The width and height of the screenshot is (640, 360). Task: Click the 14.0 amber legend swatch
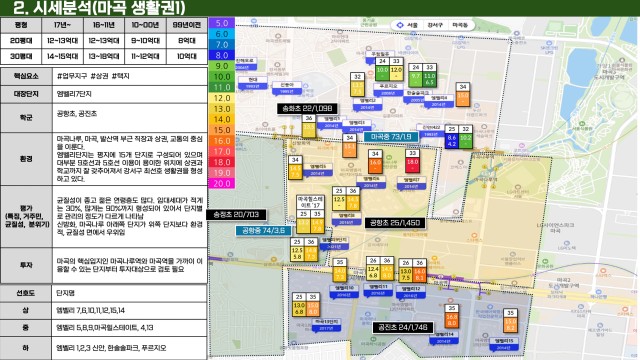pos(222,119)
